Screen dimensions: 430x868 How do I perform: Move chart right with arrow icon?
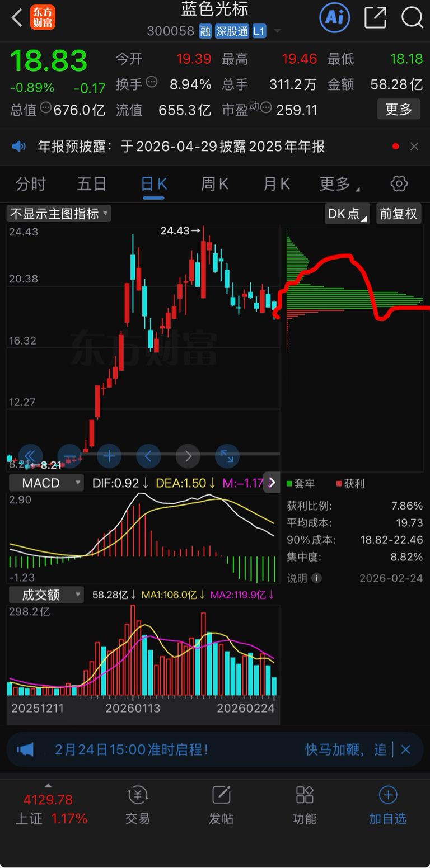[188, 456]
